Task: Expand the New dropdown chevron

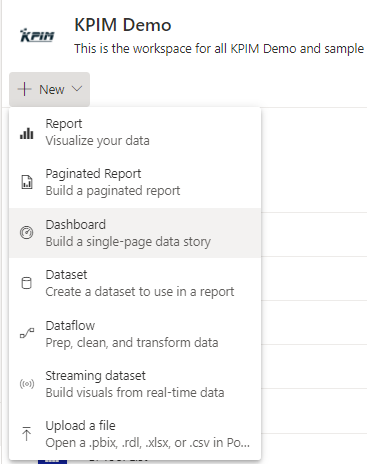Action: (77, 89)
